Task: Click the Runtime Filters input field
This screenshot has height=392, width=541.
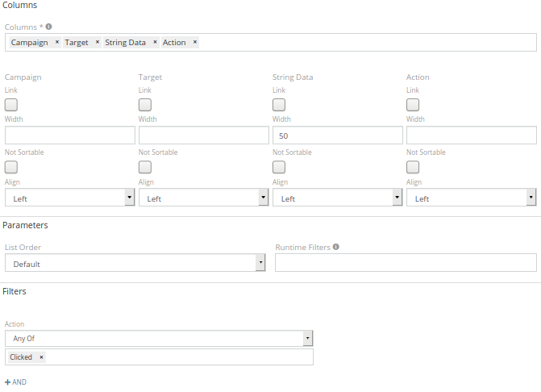Action: [x=406, y=263]
